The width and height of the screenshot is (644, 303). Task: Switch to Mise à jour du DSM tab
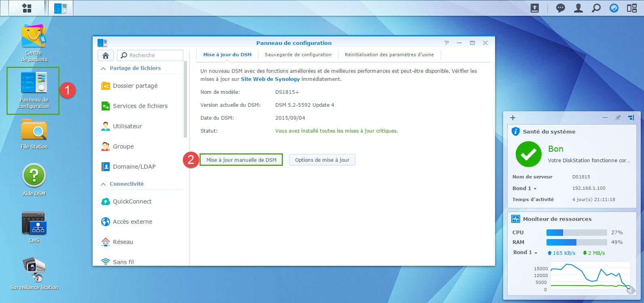coord(227,55)
